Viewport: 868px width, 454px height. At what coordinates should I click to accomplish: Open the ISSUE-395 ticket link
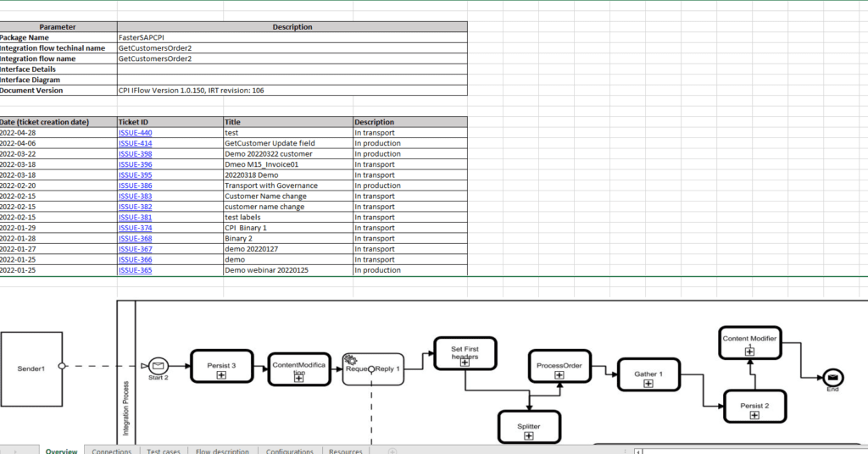[135, 174]
